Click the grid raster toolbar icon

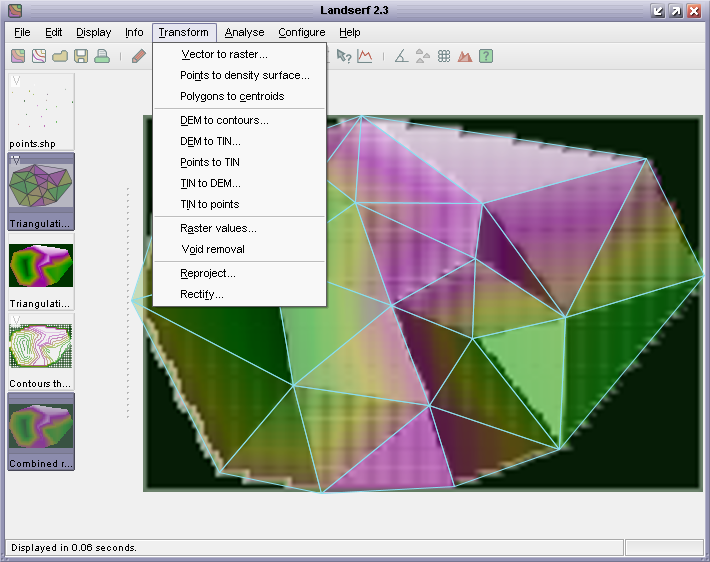click(444, 56)
